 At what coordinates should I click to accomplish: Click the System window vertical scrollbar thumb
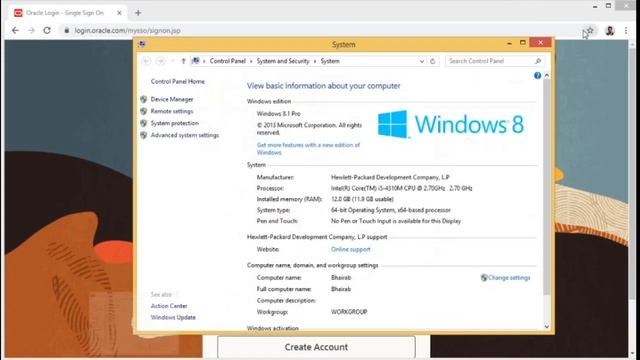click(547, 187)
